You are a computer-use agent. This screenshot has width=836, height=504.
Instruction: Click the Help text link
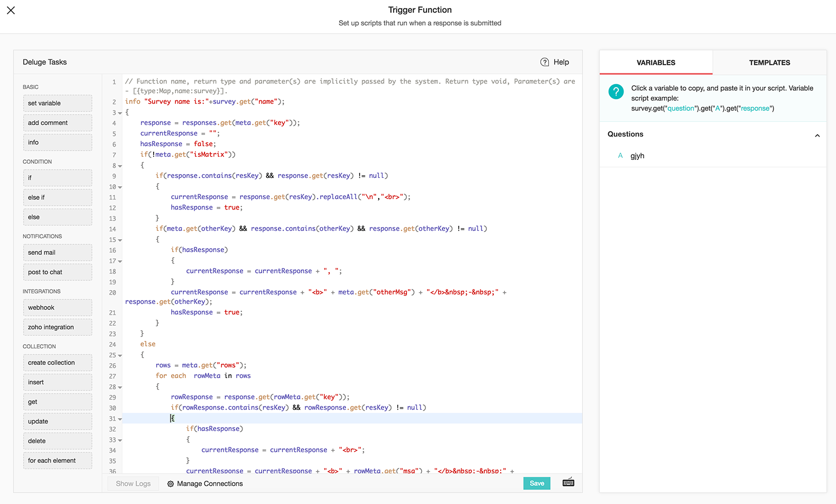pyautogui.click(x=561, y=62)
